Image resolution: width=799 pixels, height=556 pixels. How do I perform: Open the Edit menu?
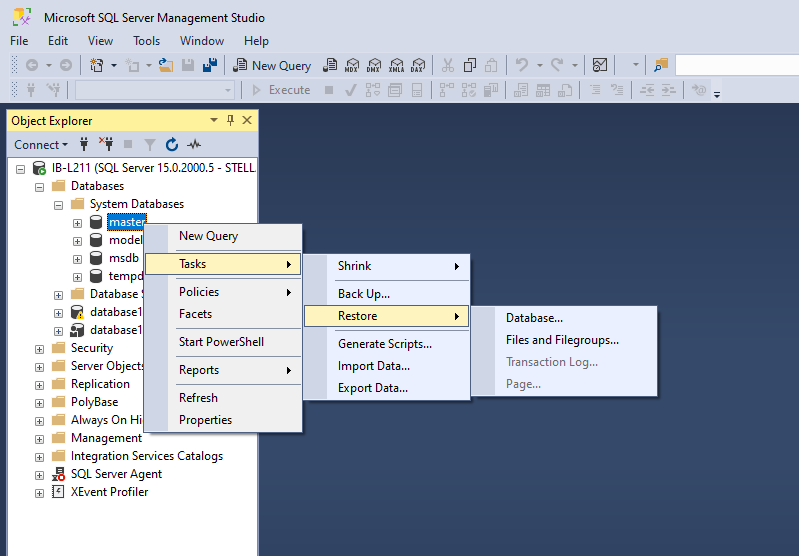point(58,41)
